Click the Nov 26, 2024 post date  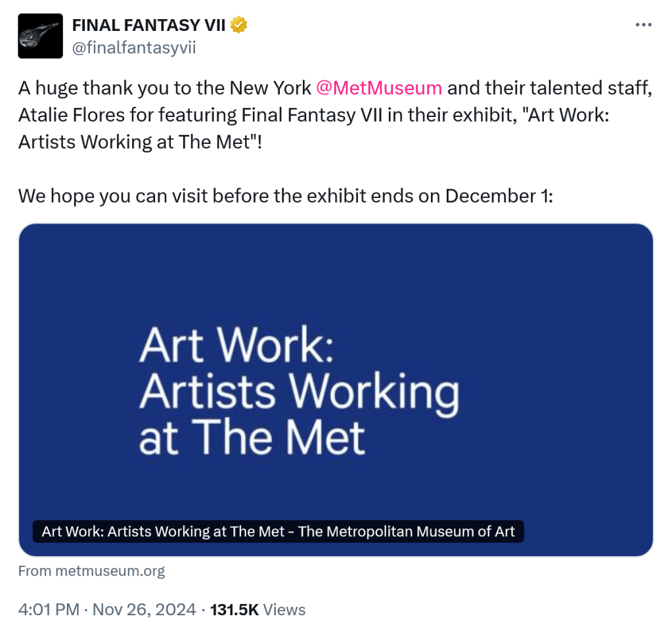(144, 609)
